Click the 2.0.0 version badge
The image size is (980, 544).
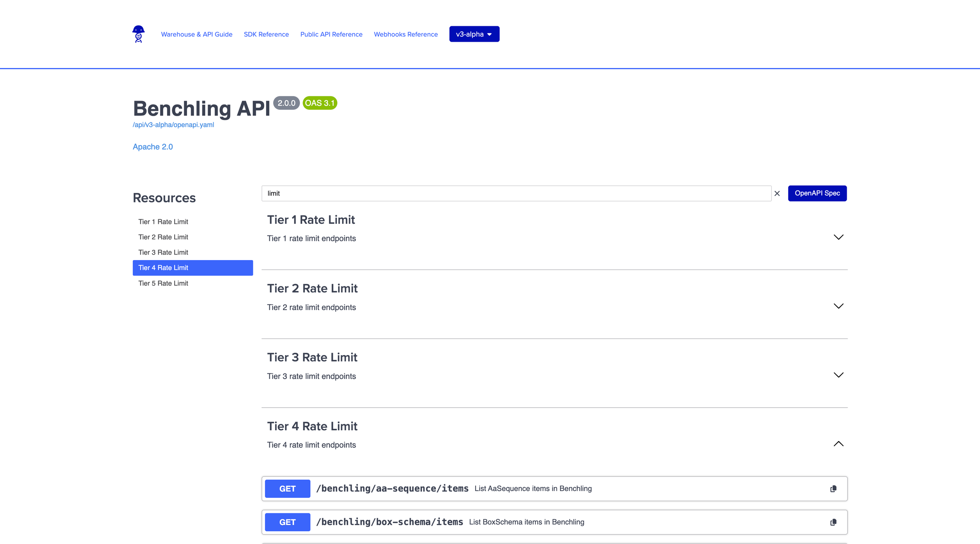pos(286,103)
